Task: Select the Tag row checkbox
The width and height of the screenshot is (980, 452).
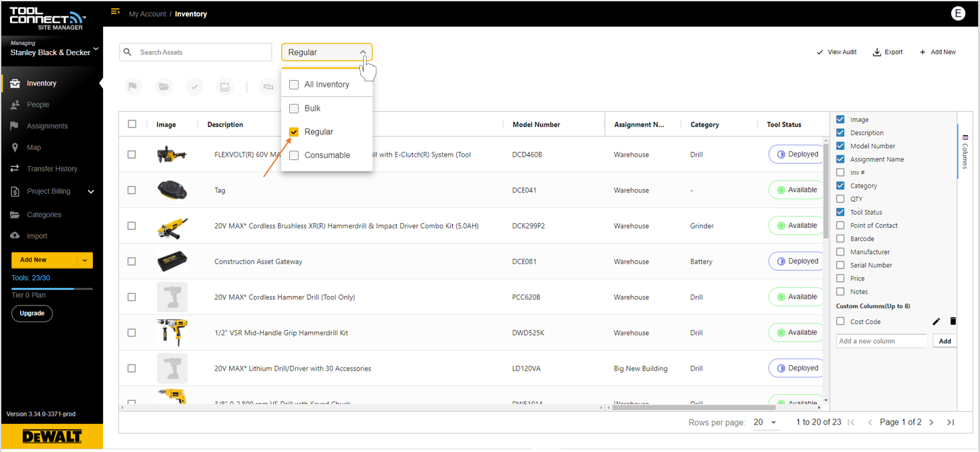Action: (x=132, y=190)
